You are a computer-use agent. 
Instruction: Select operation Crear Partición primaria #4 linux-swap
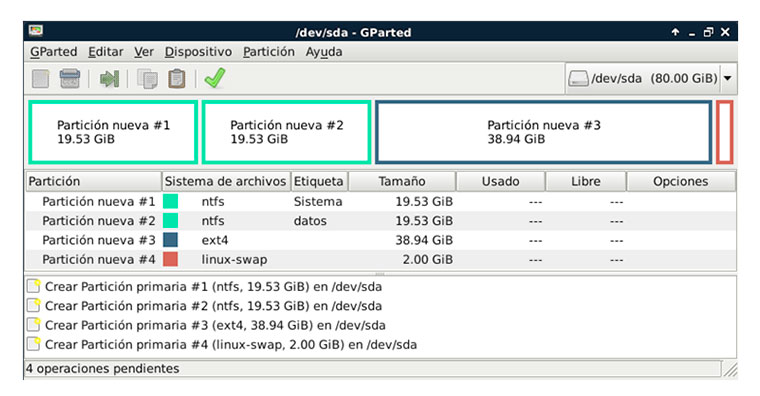[x=231, y=345]
